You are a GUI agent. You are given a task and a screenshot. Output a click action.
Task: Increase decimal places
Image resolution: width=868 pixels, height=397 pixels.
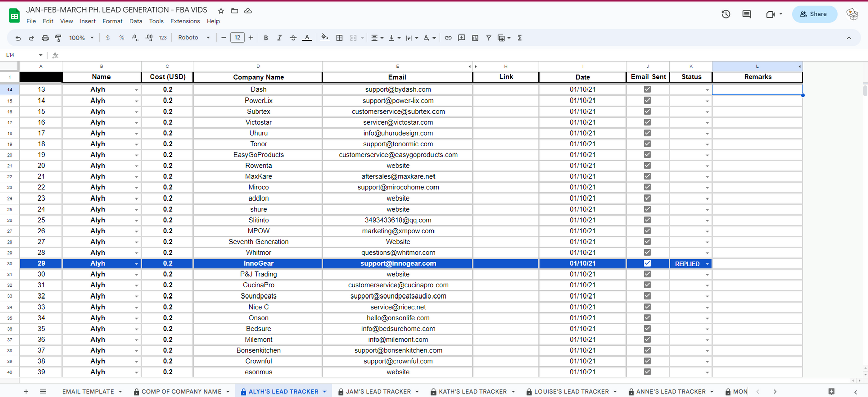click(149, 38)
